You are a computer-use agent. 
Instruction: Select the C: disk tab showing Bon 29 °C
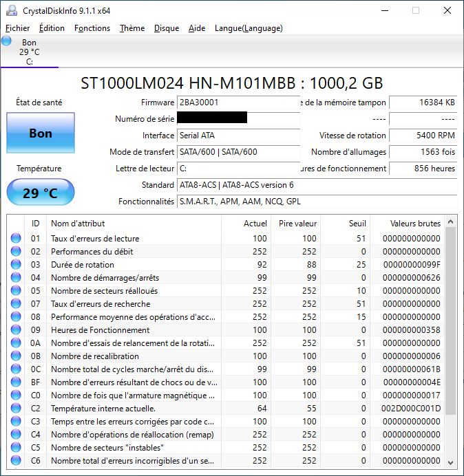click(x=30, y=52)
